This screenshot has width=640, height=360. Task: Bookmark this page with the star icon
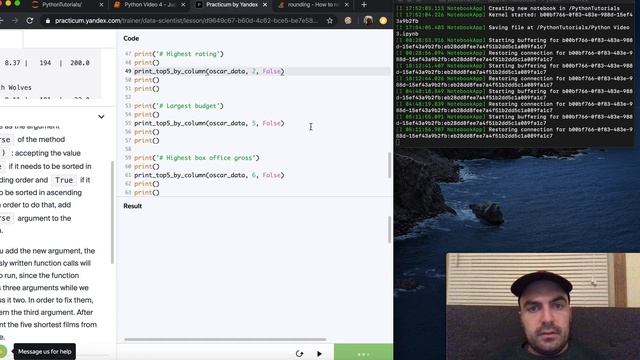pos(330,20)
